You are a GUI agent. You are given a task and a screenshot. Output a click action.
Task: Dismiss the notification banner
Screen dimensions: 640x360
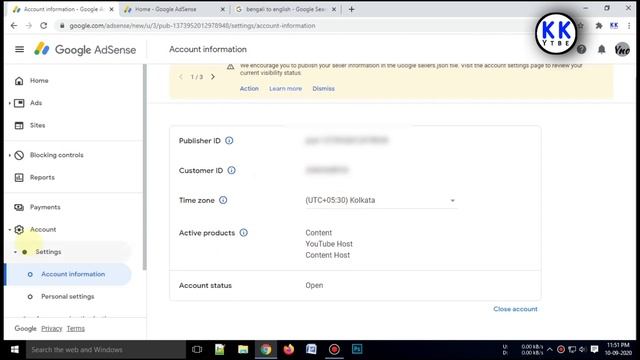point(323,89)
